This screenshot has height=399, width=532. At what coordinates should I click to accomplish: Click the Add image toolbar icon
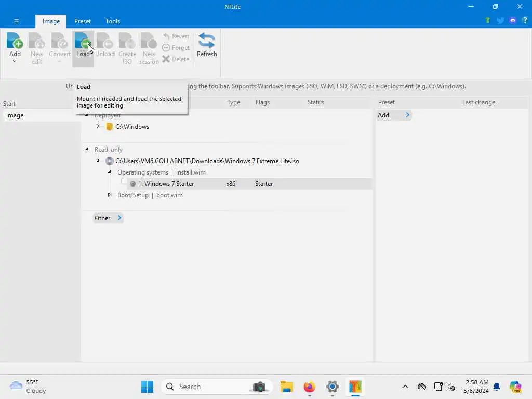[x=15, y=45]
